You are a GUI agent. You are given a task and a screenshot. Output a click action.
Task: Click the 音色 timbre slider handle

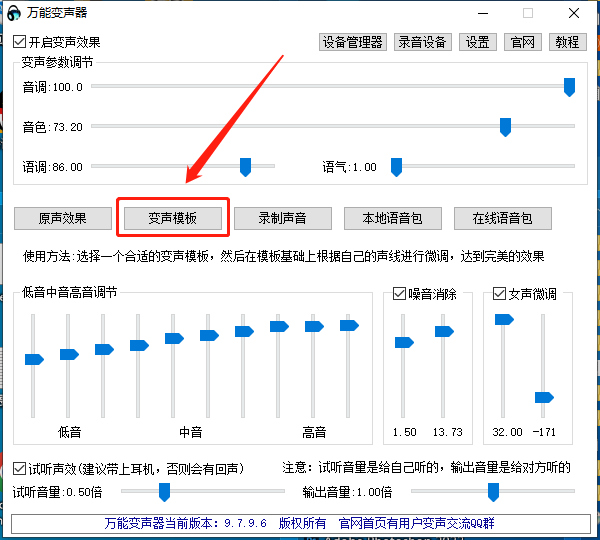click(x=505, y=127)
